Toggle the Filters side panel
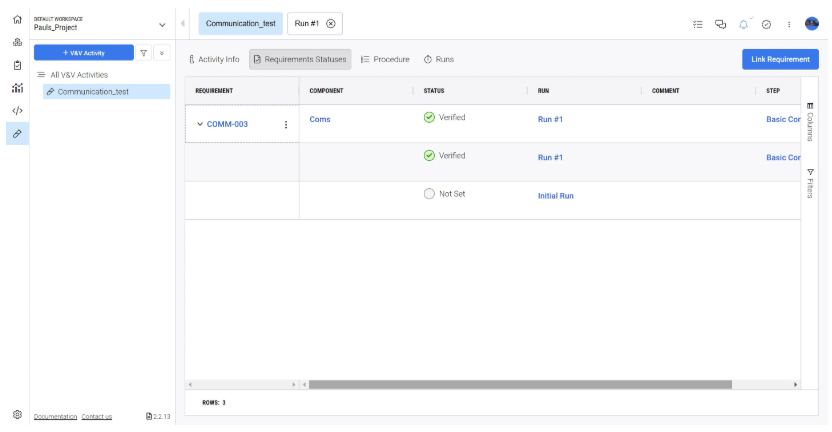832x432 pixels. (809, 182)
